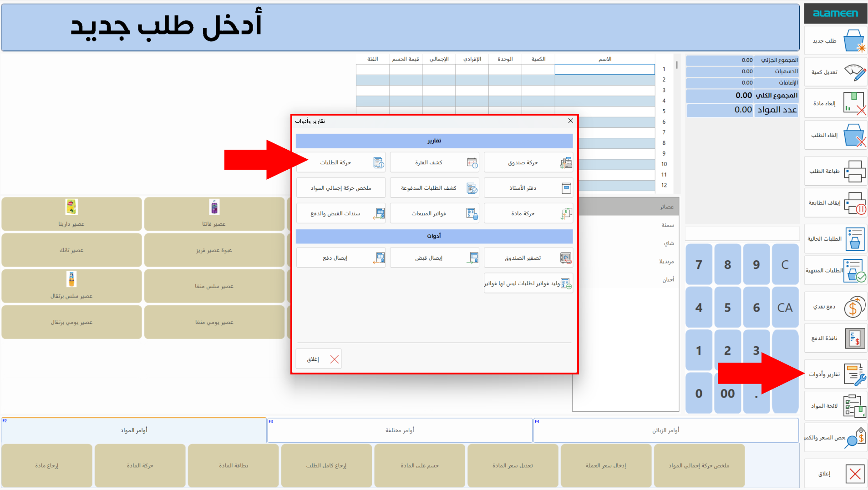Click the price check icon (فحص السعر)
The width and height of the screenshot is (868, 490).
854,438
